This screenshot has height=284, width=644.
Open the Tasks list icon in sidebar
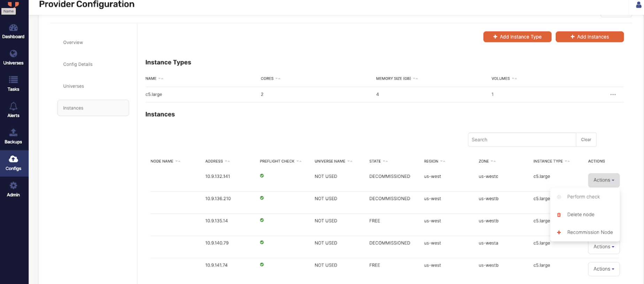(13, 80)
